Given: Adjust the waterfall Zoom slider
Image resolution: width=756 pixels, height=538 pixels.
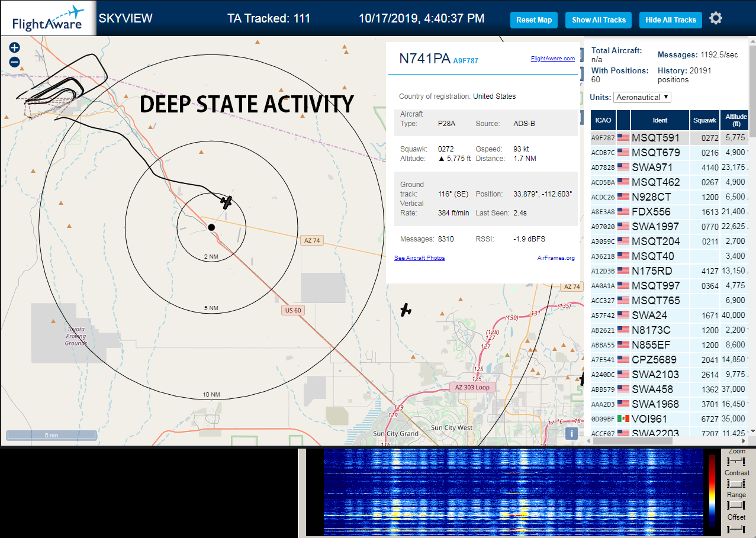Looking at the screenshot, I should click(x=736, y=461).
